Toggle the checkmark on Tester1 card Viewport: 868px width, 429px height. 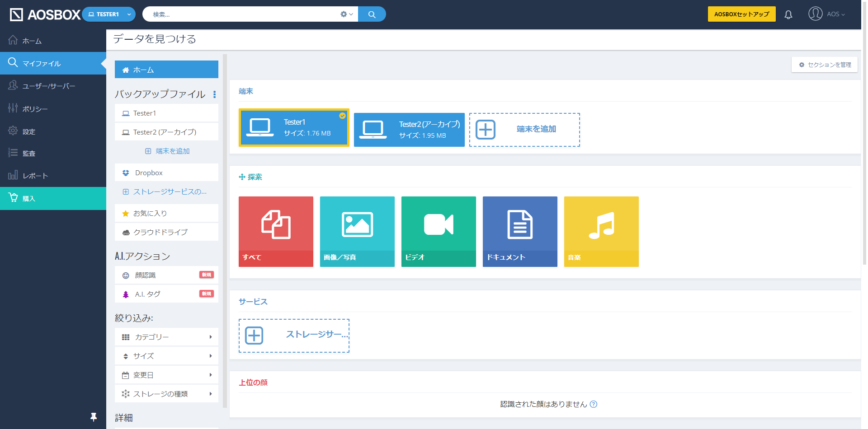(x=342, y=116)
